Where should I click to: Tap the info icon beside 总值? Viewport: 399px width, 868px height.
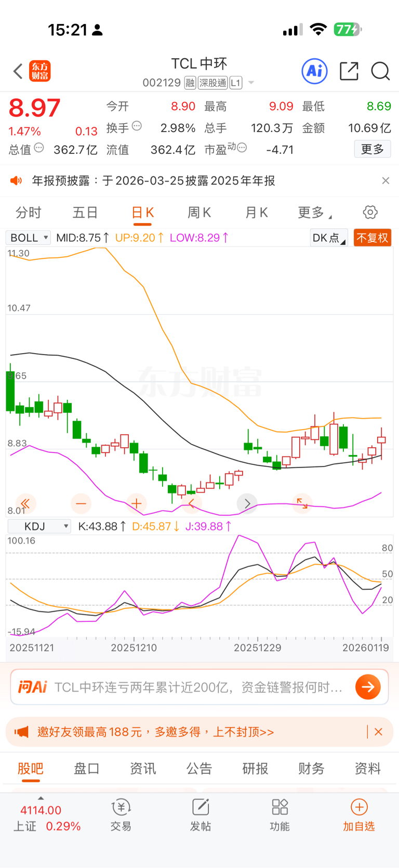pos(39,148)
